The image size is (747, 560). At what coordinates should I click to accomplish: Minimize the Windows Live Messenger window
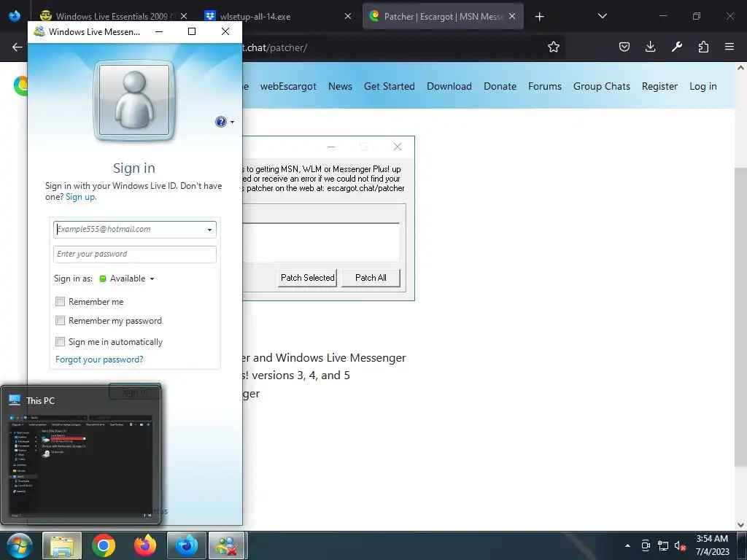click(x=159, y=31)
